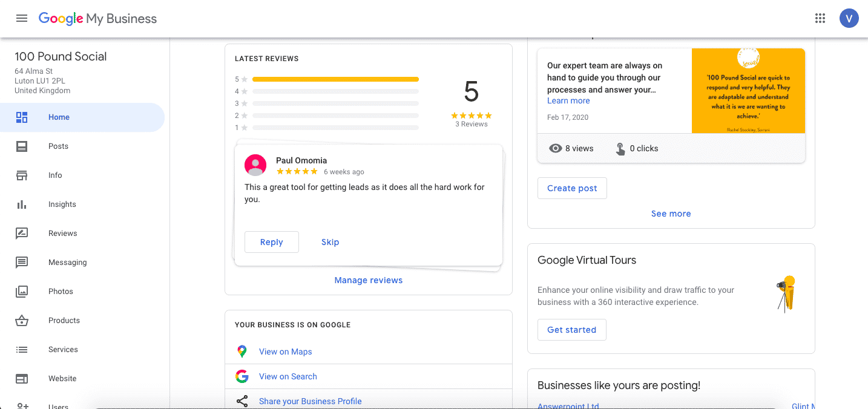Open Messaging from the sidebar
Screen dimensions: 868x409
tap(82, 263)
